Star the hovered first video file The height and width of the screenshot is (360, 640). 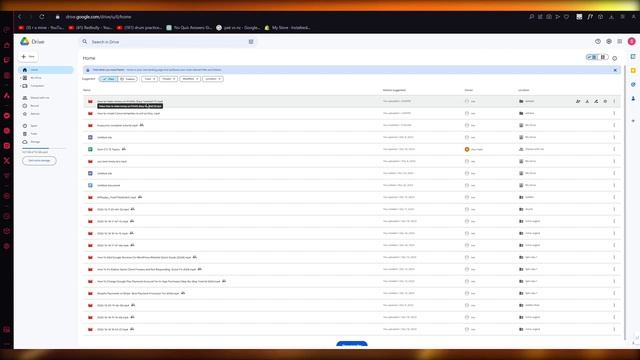pos(605,101)
